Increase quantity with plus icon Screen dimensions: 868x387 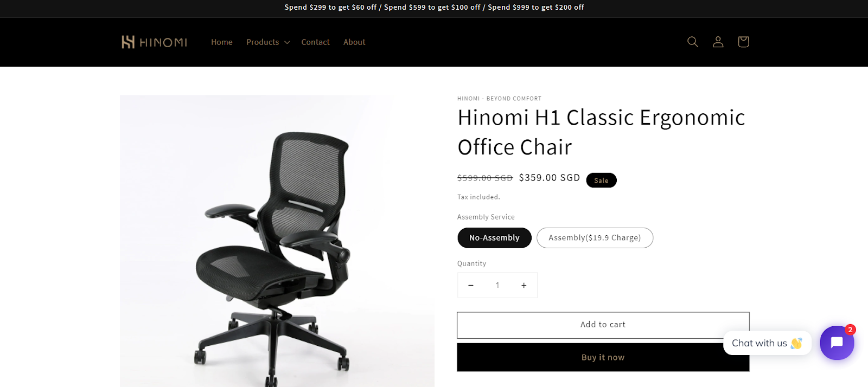(x=524, y=285)
